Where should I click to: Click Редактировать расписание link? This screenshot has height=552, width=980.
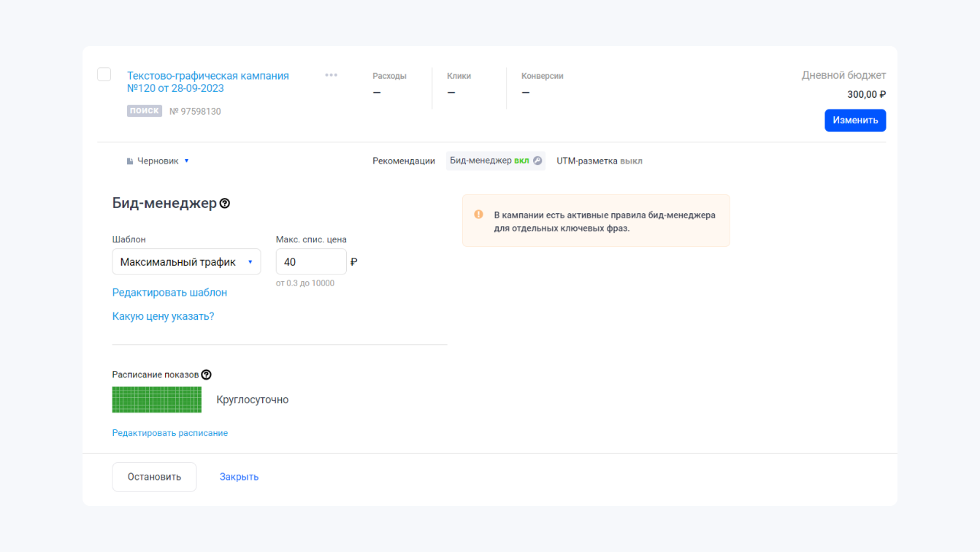coord(169,433)
